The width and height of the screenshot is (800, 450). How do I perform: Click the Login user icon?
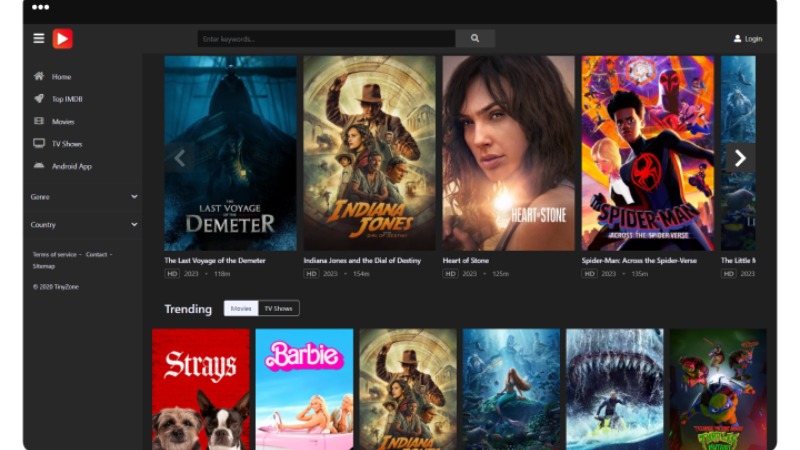pos(737,39)
